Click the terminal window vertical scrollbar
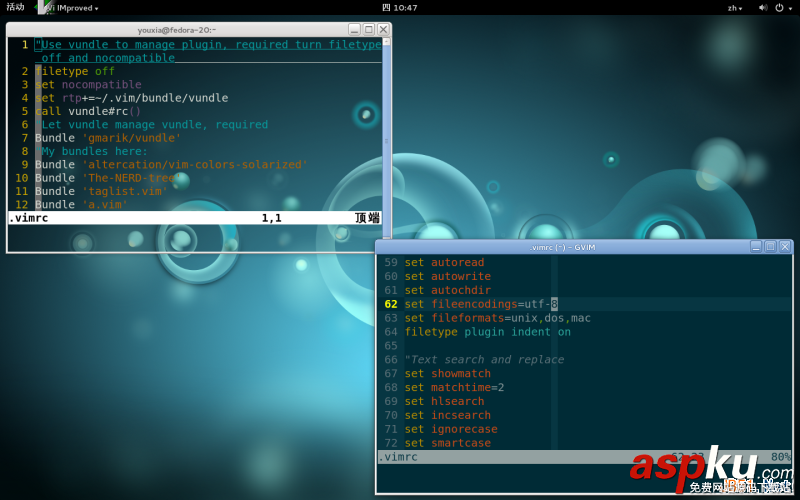This screenshot has height=500, width=800. 386,141
